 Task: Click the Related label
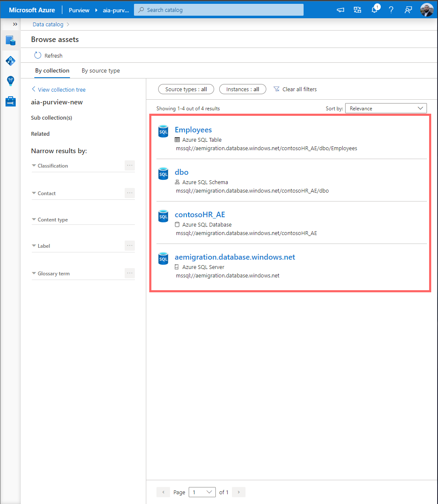[40, 134]
